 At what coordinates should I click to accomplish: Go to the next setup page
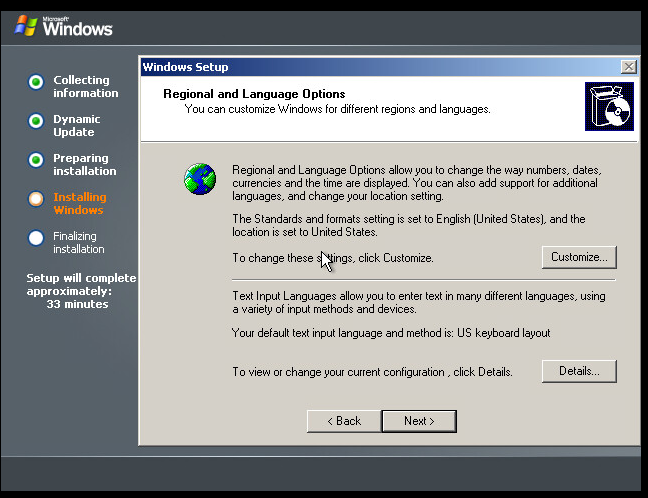click(419, 421)
